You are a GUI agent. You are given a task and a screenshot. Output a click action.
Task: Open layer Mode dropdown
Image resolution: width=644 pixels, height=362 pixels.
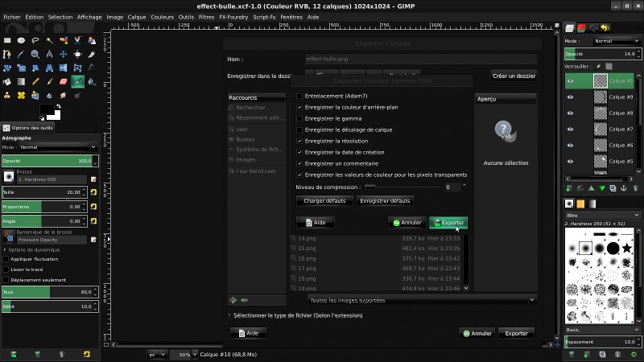616,41
